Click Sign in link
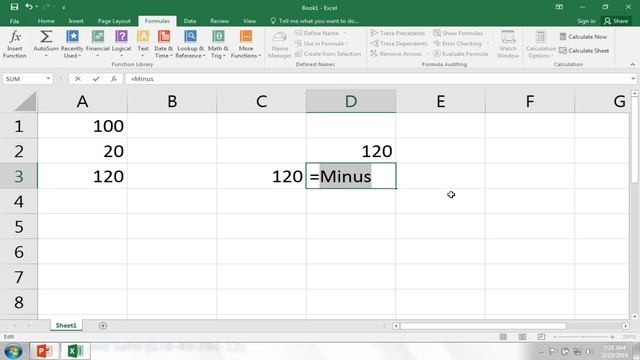Screen dimensions: 640x360 coord(586,21)
